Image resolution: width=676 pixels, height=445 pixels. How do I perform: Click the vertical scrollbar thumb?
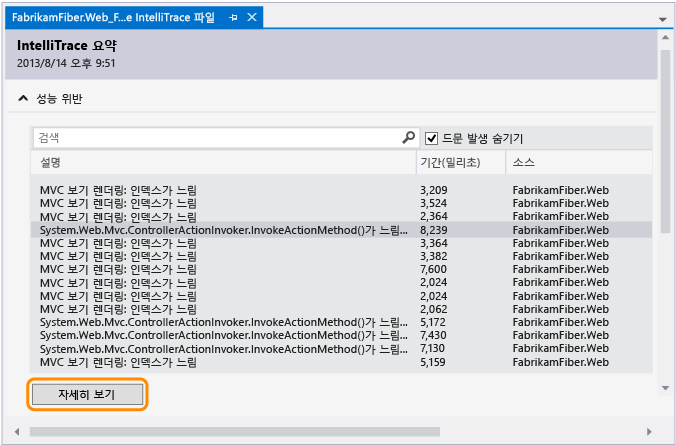pyautogui.click(x=665, y=140)
